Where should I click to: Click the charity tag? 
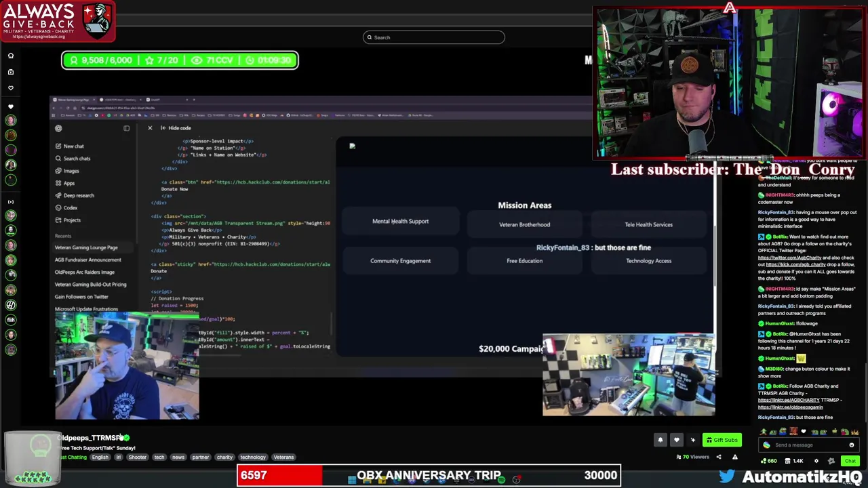tap(224, 457)
